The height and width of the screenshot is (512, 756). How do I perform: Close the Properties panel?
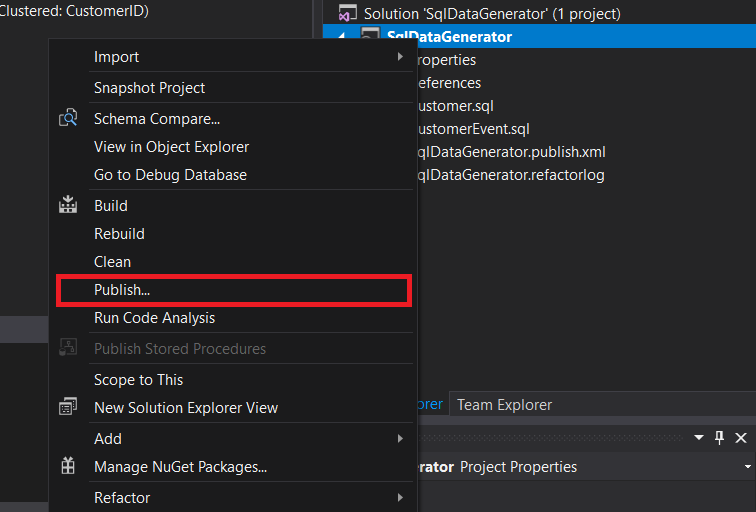click(741, 438)
